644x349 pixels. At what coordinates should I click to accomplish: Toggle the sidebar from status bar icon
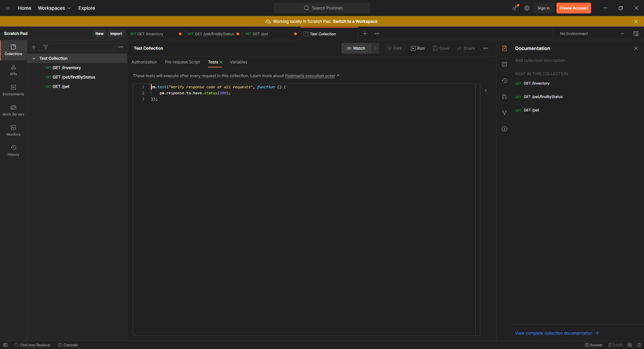5,345
